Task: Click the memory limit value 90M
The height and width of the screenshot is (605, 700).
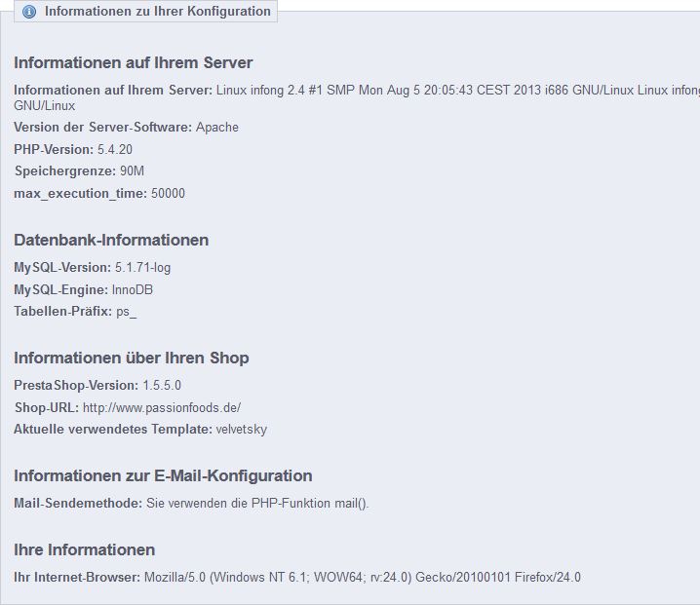Action: click(x=132, y=170)
